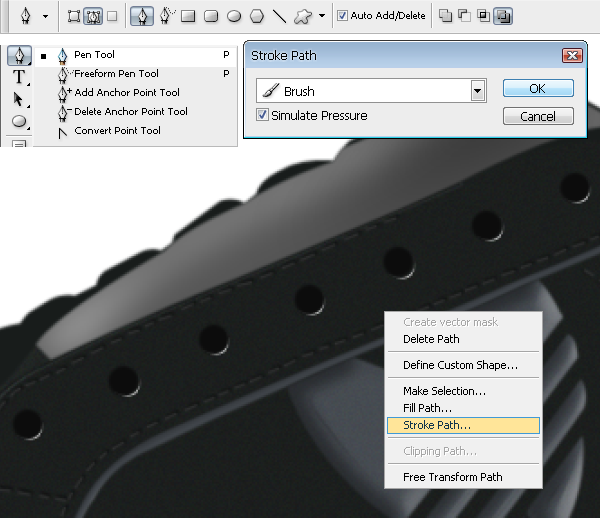Choose Stroke Path from context menu

point(463,425)
